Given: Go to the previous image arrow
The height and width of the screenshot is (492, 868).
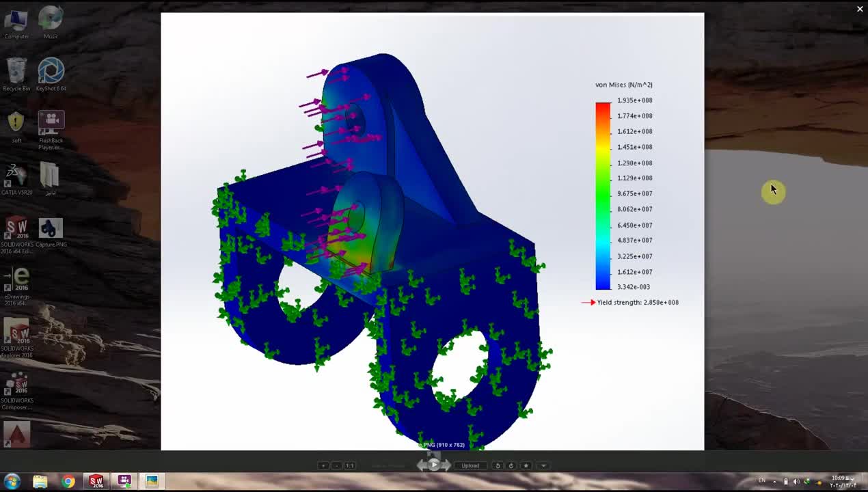Looking at the screenshot, I should coord(422,465).
